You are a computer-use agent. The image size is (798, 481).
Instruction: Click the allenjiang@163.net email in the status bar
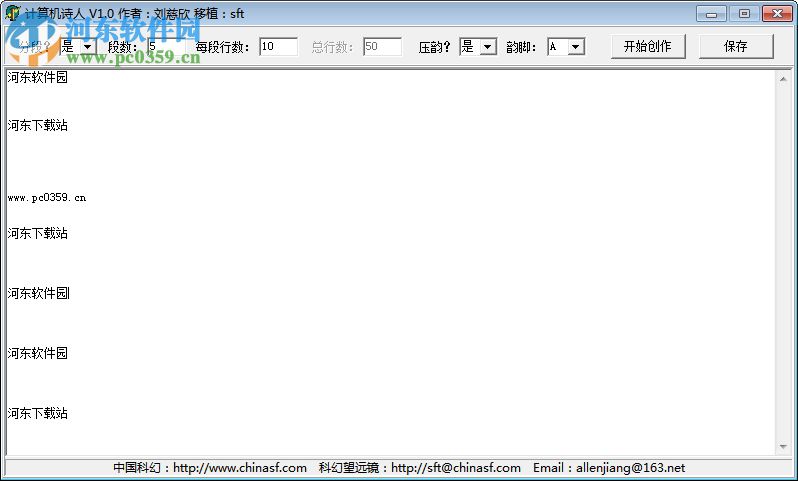(x=630, y=468)
